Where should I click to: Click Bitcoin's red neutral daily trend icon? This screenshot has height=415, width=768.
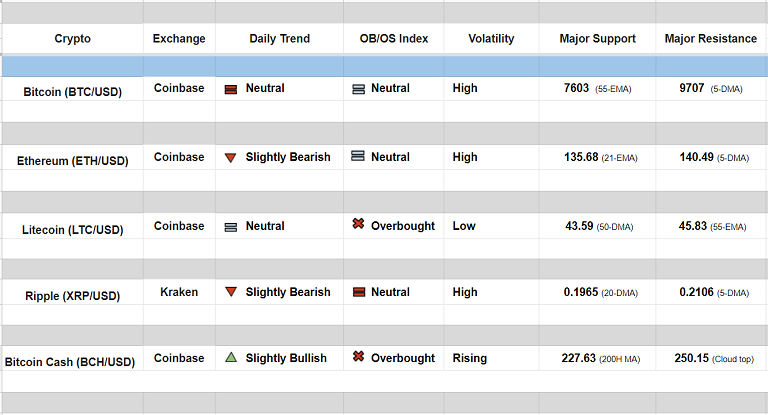coord(231,89)
